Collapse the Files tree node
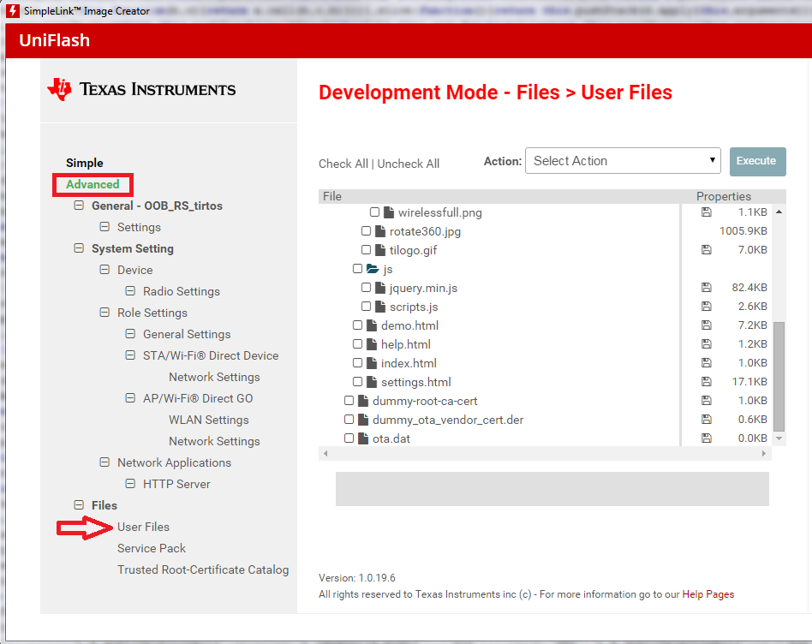Viewport: 812px width, 644px height. point(79,505)
